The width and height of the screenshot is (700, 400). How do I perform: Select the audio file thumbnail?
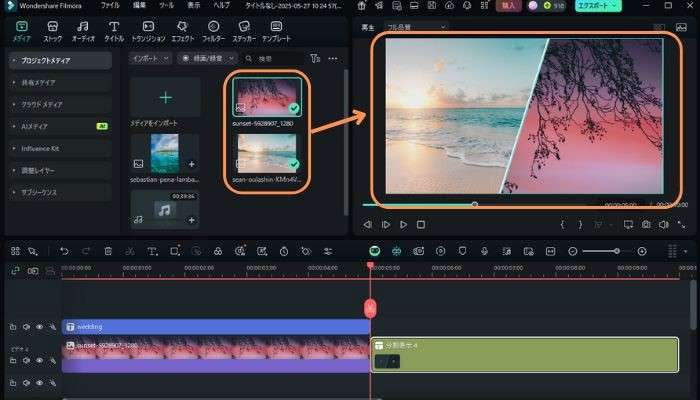coord(165,209)
